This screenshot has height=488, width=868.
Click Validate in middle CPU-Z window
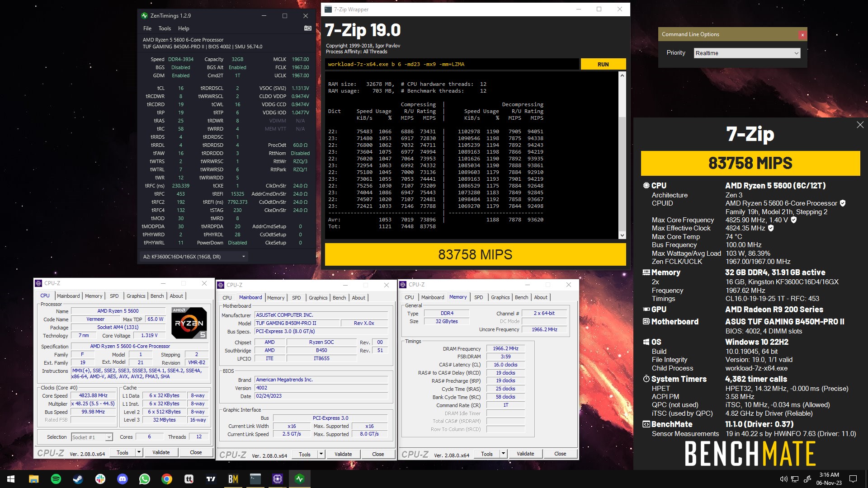coord(343,454)
